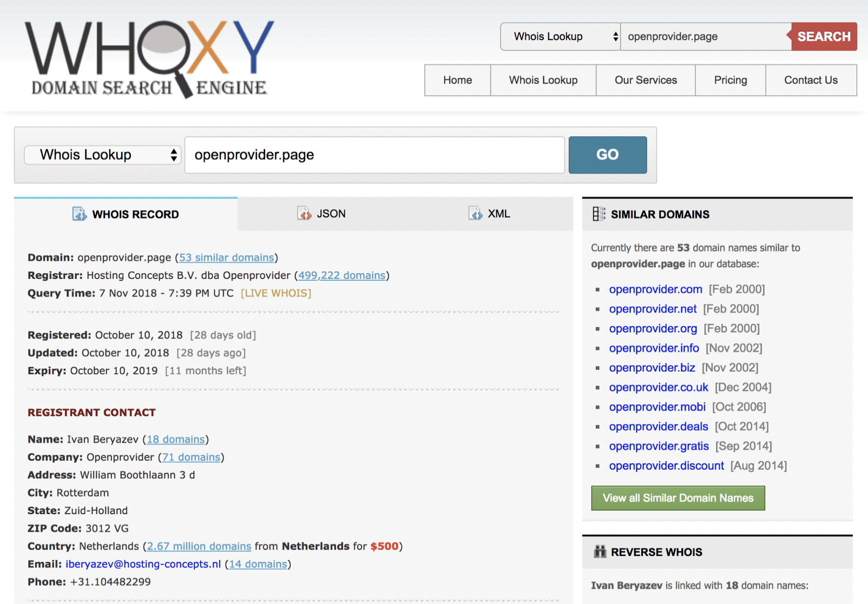Open the header Whois Lookup dropdown
The height and width of the screenshot is (604, 868).
[560, 36]
